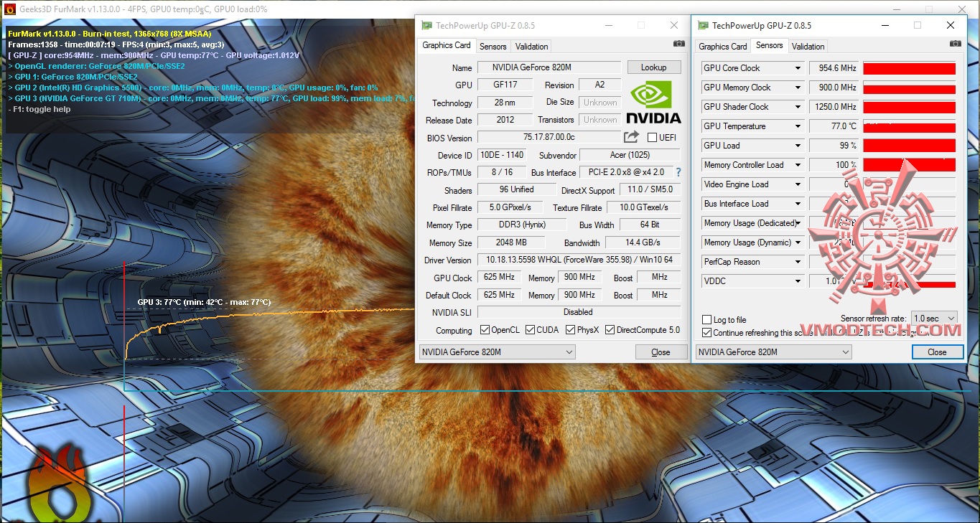Click the BIOS share/export icon beside BIOS Version

coord(631,137)
